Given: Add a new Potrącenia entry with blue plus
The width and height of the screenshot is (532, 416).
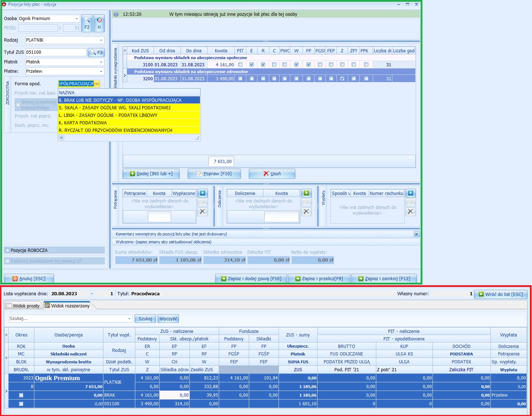Looking at the screenshot, I should click(x=203, y=193).
